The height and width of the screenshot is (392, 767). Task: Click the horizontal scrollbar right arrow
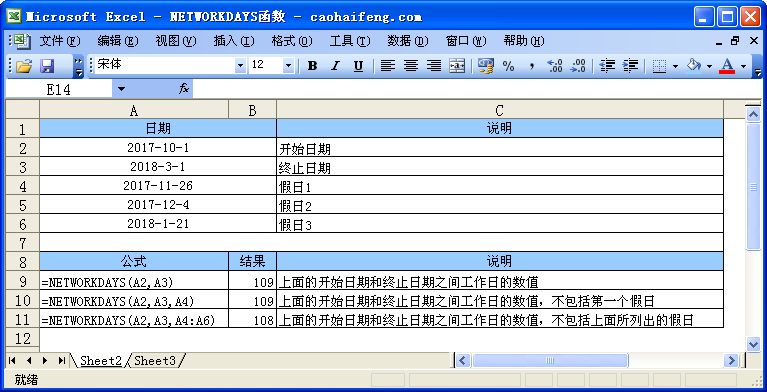(732, 361)
